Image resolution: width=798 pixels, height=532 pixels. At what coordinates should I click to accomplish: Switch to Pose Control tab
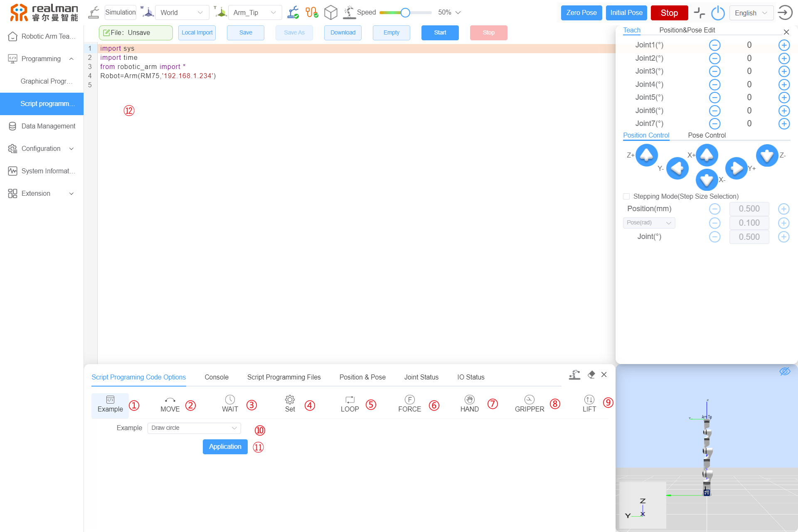[x=706, y=135]
